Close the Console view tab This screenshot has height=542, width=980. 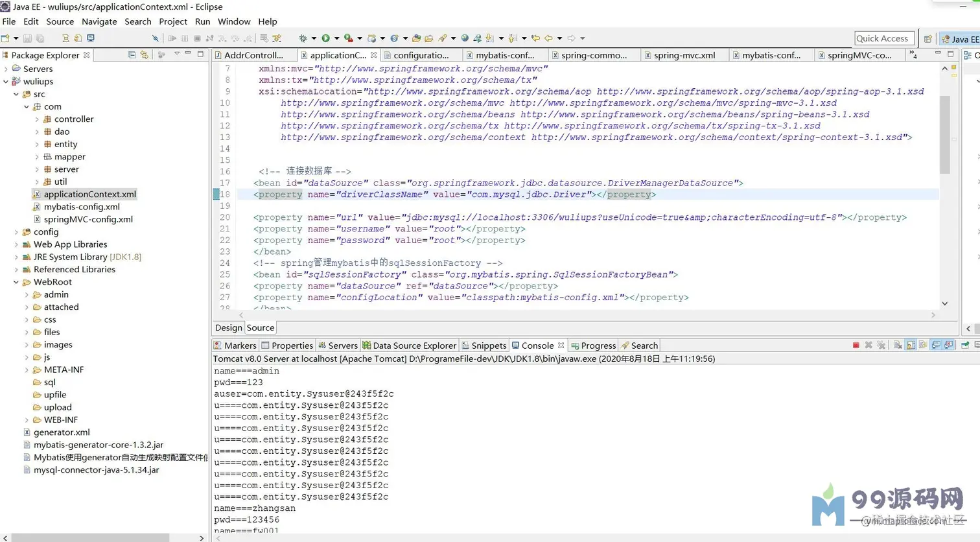pos(561,346)
